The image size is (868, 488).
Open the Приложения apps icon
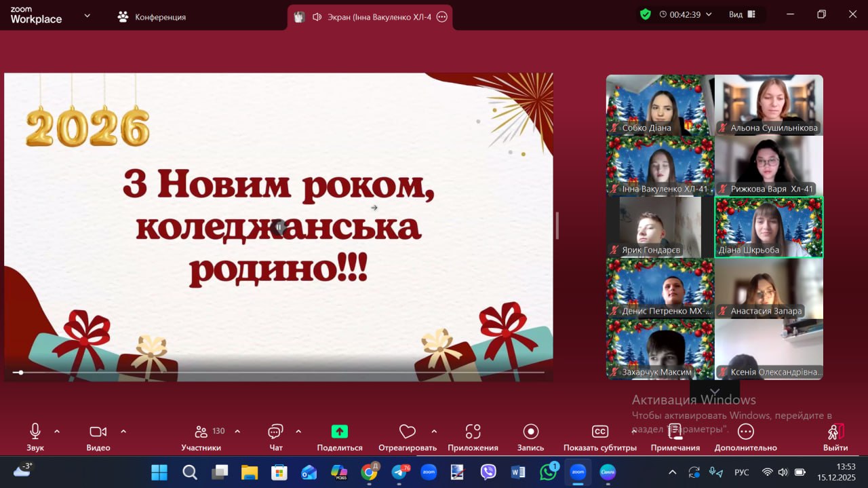(x=473, y=432)
